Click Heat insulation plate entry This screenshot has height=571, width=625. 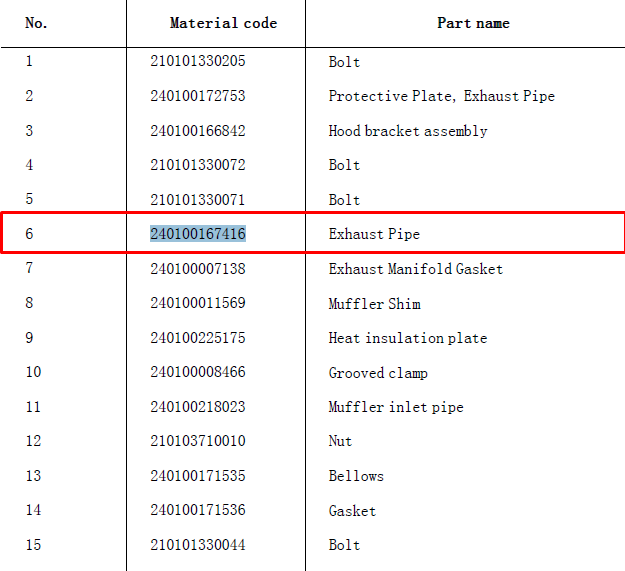408,338
